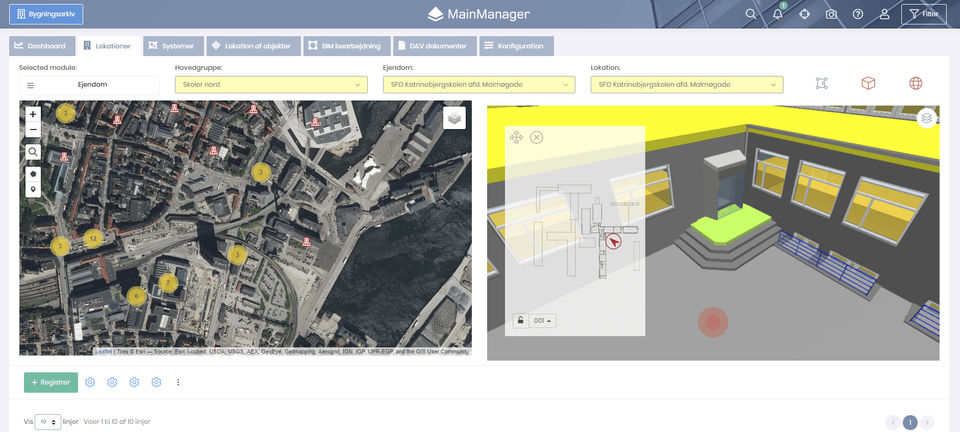Click the Filter button

(924, 14)
